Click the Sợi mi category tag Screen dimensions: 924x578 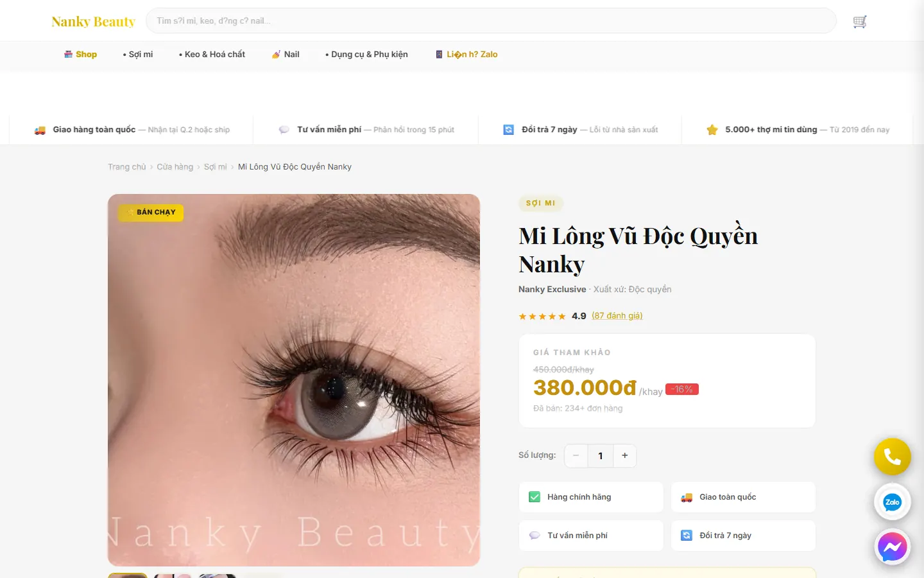[541, 204]
